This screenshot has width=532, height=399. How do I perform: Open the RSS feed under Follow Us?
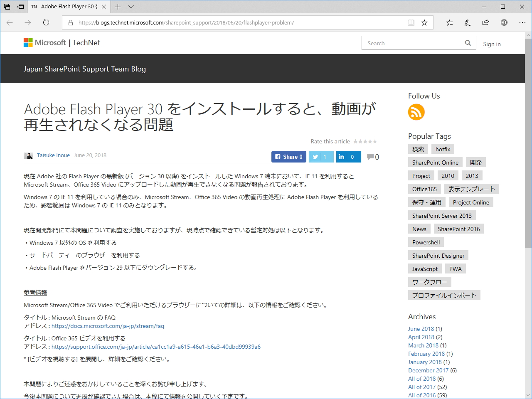tap(416, 112)
